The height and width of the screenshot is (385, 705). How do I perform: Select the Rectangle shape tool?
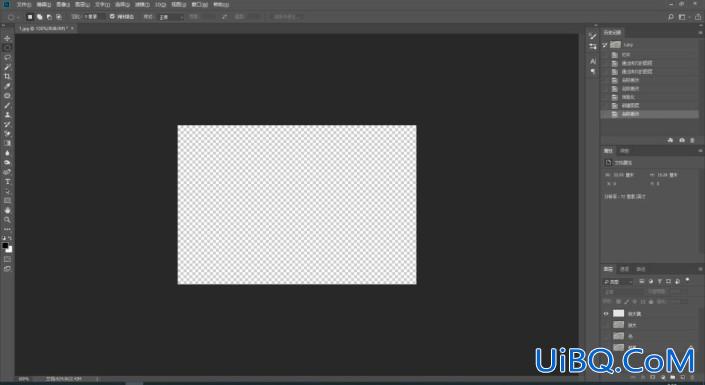(7, 201)
